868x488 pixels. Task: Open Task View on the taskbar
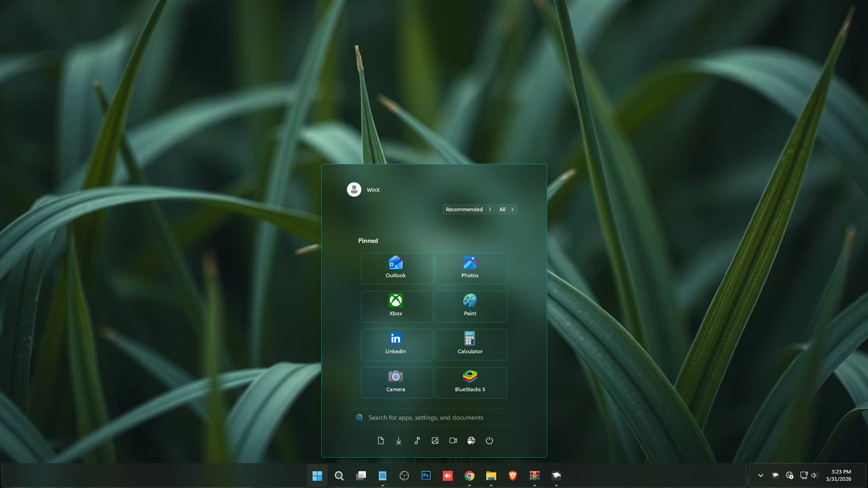click(x=361, y=476)
